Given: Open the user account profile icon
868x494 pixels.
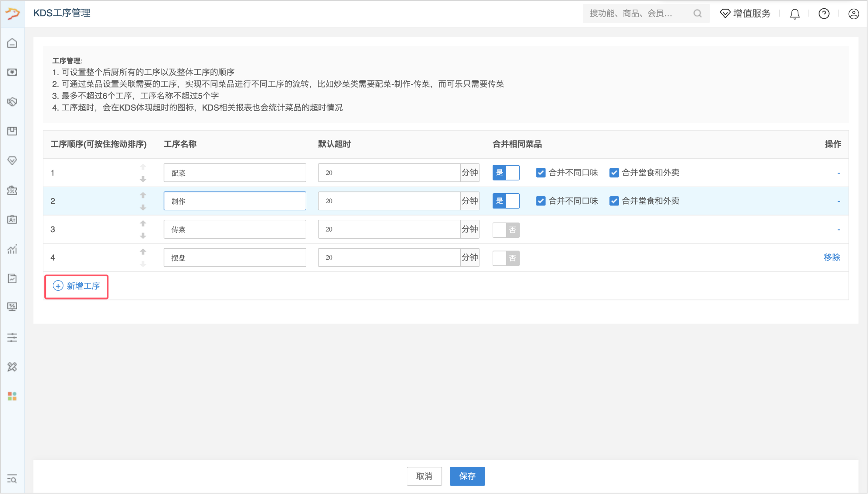Looking at the screenshot, I should point(853,14).
